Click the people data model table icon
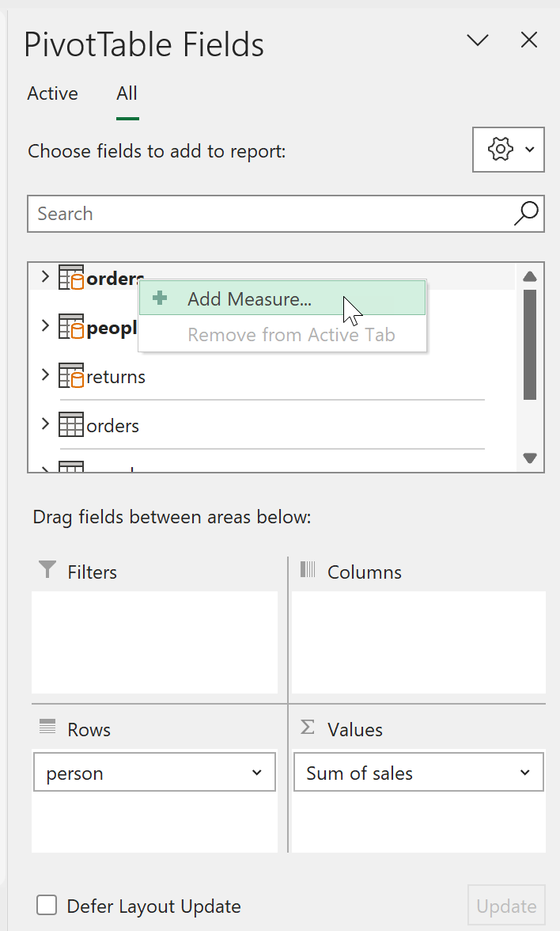The height and width of the screenshot is (931, 560). [x=71, y=327]
